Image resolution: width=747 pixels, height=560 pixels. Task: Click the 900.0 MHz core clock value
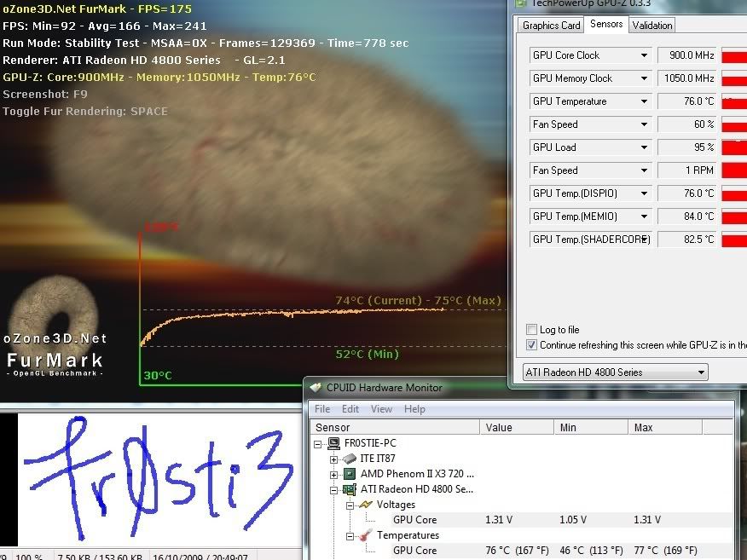686,55
